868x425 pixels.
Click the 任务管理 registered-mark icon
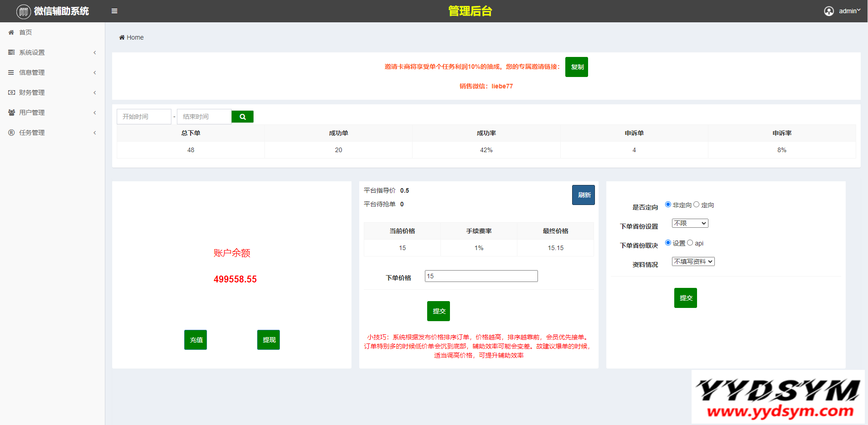point(11,133)
